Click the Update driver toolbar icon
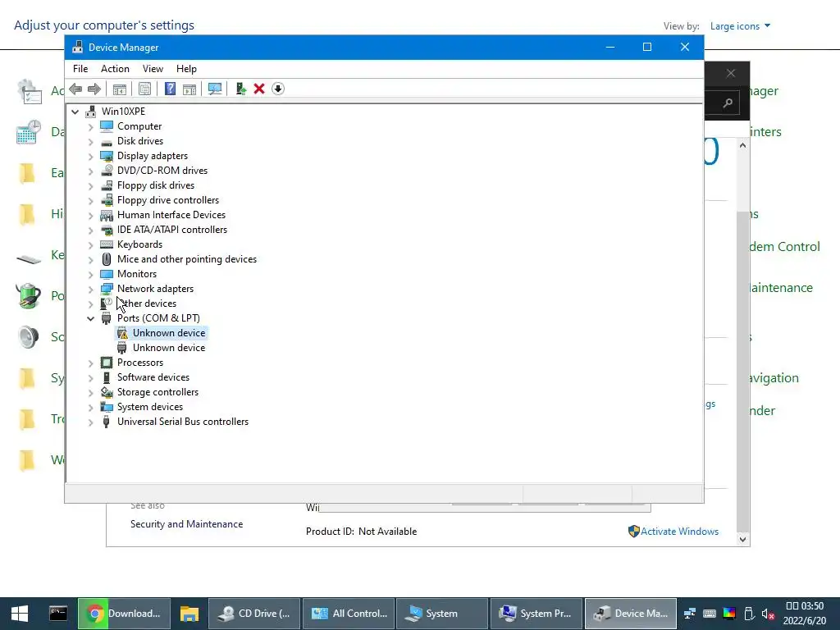840x630 pixels. pyautogui.click(x=240, y=89)
